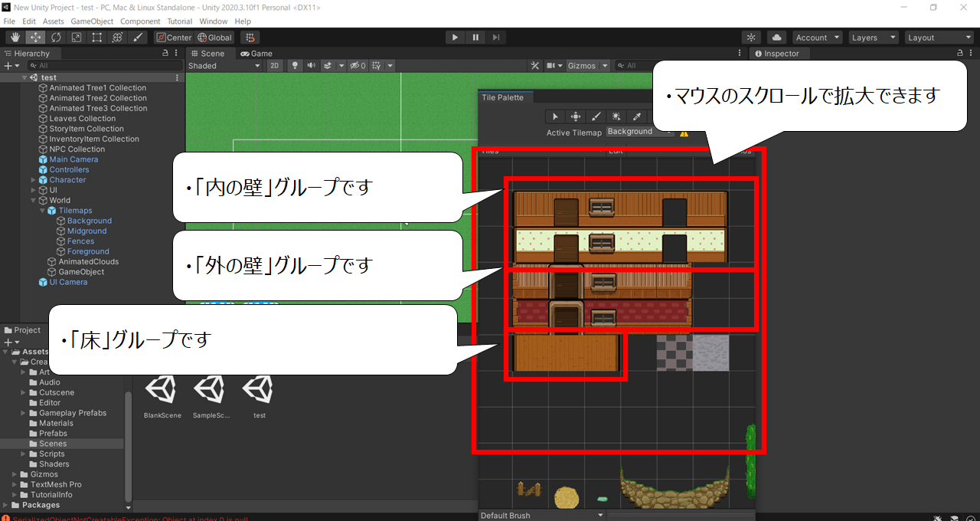The width and height of the screenshot is (980, 521).
Task: Select UI Camera in Hierarchy
Action: 68,282
